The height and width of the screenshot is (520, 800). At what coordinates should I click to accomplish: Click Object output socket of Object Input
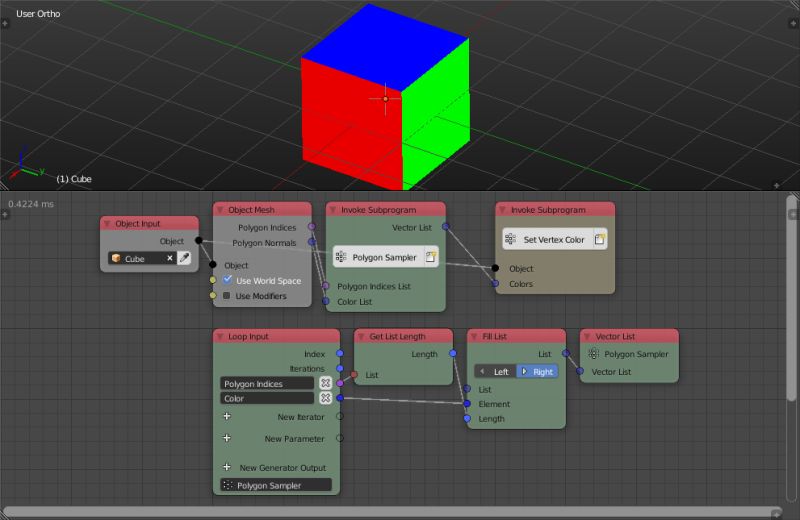point(199,240)
